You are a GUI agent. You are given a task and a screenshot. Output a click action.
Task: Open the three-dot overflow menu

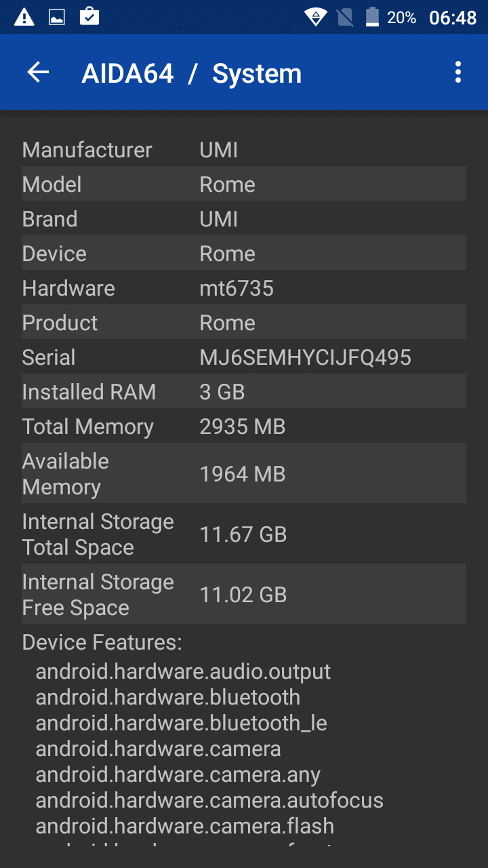458,73
